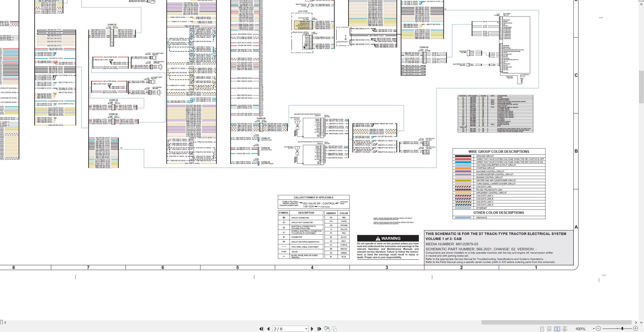644x332 pixels.
Task: Click the HIGHWAYS blue color swatch
Action: pyautogui.click(x=463, y=218)
